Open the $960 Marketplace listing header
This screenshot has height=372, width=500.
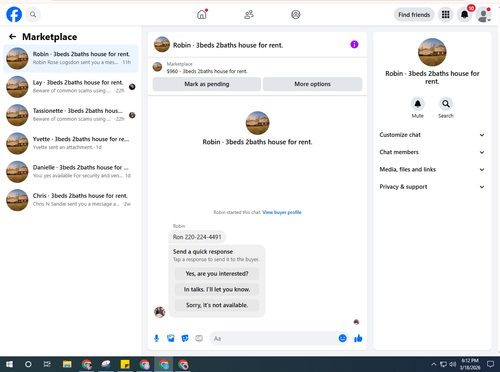click(x=257, y=68)
